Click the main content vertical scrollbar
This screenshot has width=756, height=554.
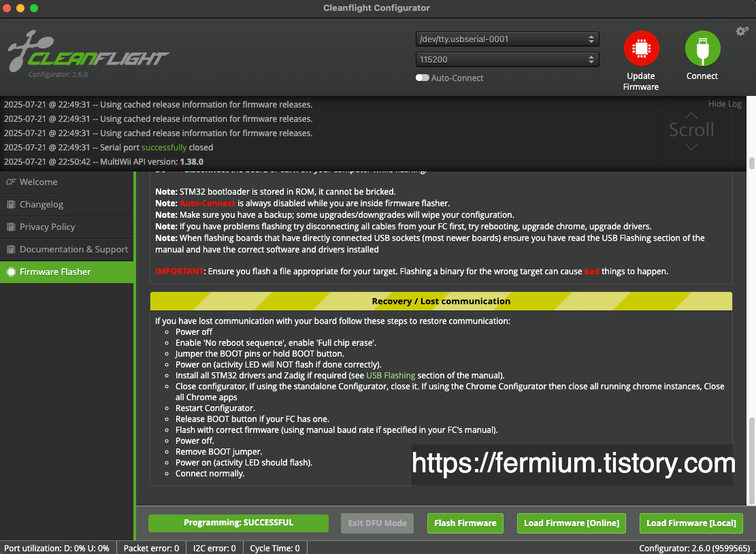752,461
